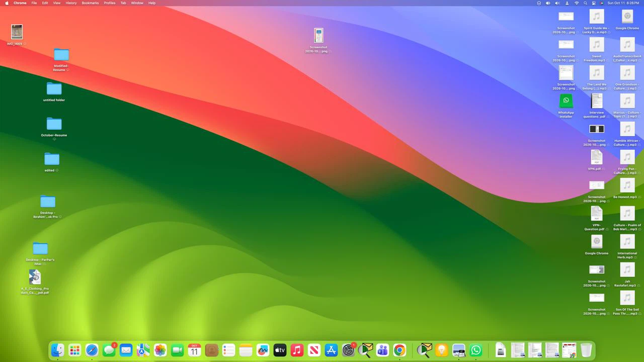Start FaceTime from the Dock

178,350
